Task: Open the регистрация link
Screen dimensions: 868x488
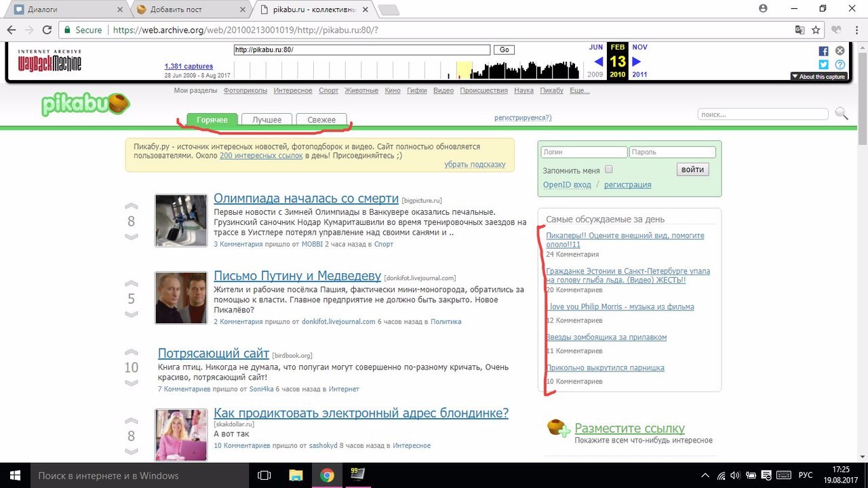Action: (x=627, y=184)
